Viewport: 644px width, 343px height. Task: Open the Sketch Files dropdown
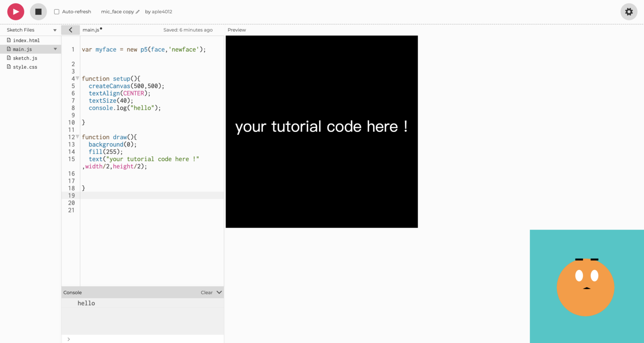point(55,30)
